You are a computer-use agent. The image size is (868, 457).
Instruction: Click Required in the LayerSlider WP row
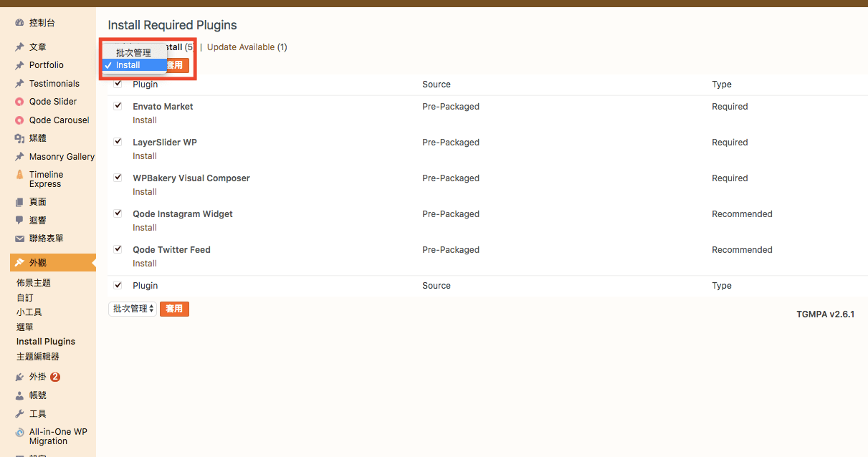[x=730, y=143]
